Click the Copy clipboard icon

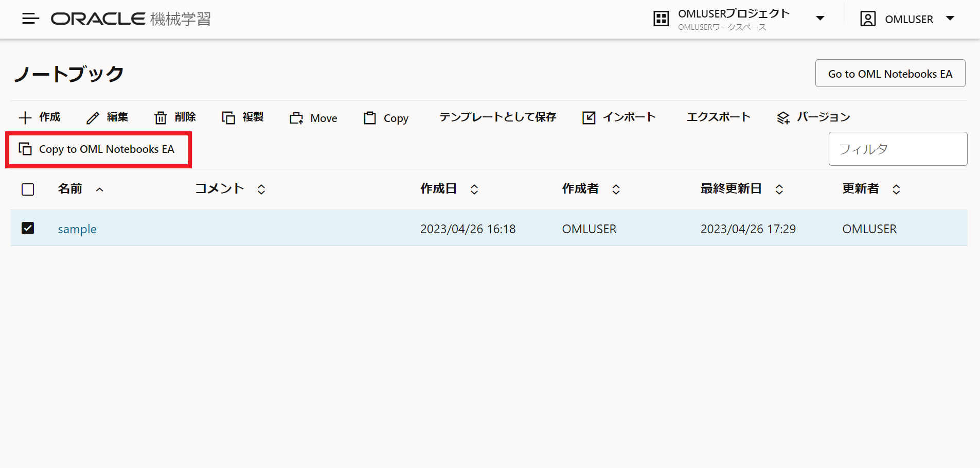[x=369, y=118]
